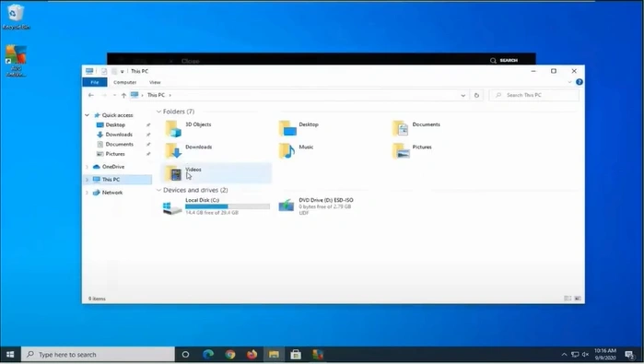Select Documents in Quick access
Screen dimensions: 644x364
pyautogui.click(x=119, y=144)
